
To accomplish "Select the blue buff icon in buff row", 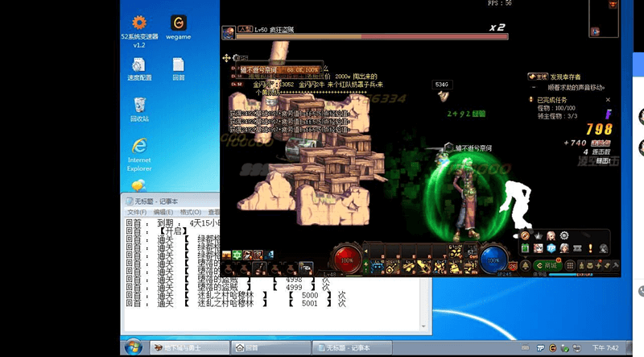I will [x=269, y=255].
